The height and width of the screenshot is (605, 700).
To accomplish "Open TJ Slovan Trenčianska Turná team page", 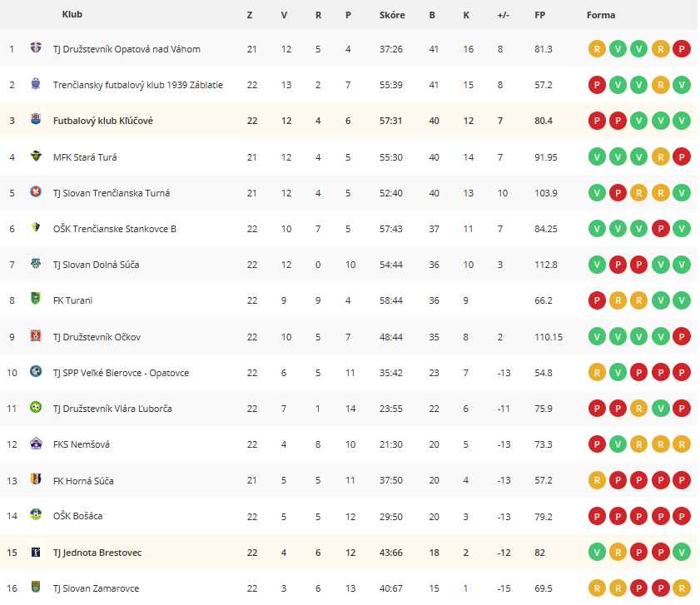I will click(x=112, y=193).
